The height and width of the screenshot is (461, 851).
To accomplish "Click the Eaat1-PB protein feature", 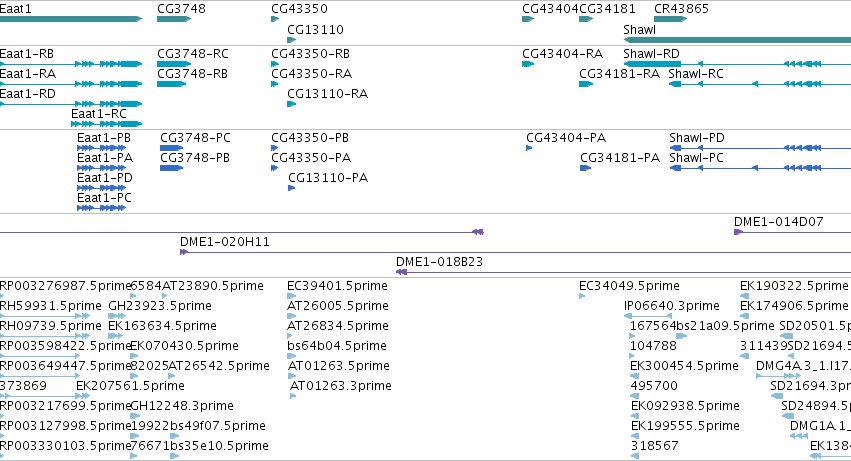I will pos(101,148).
